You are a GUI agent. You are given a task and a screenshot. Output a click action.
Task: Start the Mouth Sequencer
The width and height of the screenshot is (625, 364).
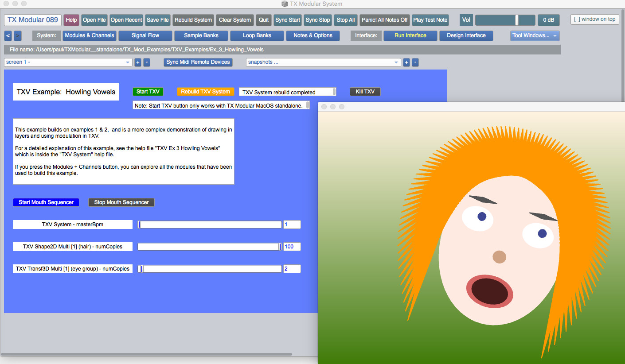click(46, 202)
